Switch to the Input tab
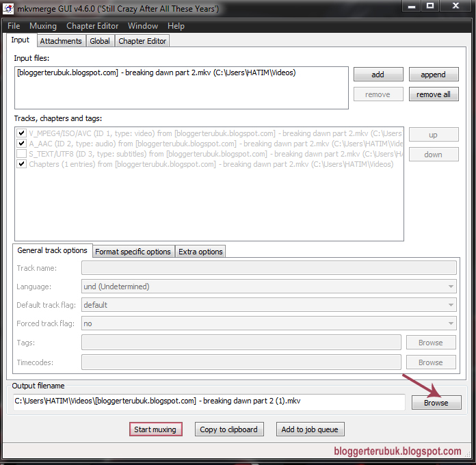Image resolution: width=476 pixels, height=465 pixels. coord(21,40)
